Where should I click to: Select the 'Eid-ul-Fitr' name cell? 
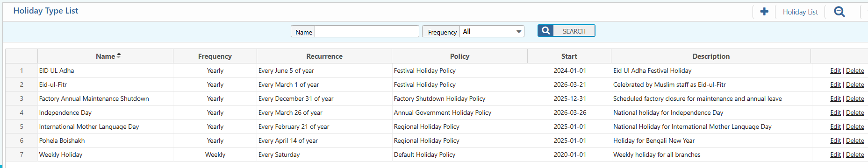point(105,84)
